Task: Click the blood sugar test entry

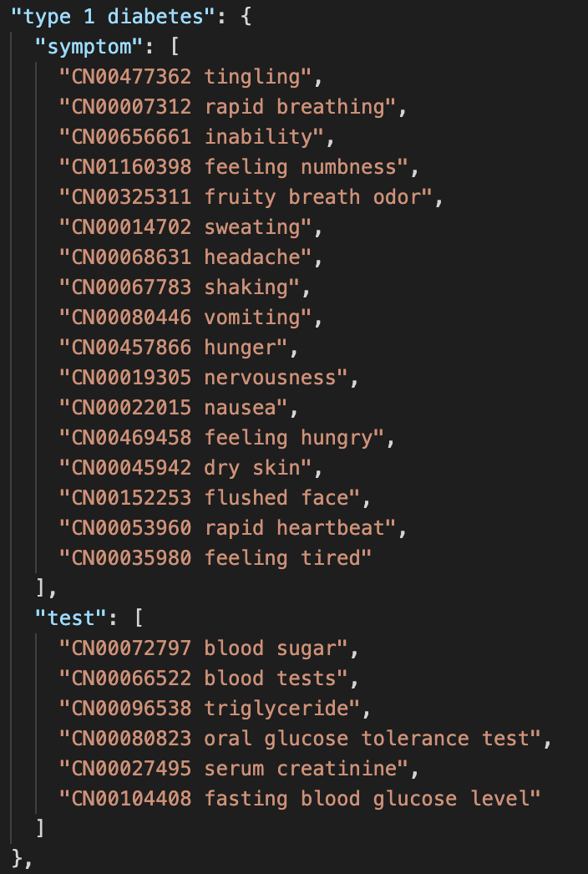Action: (x=204, y=648)
